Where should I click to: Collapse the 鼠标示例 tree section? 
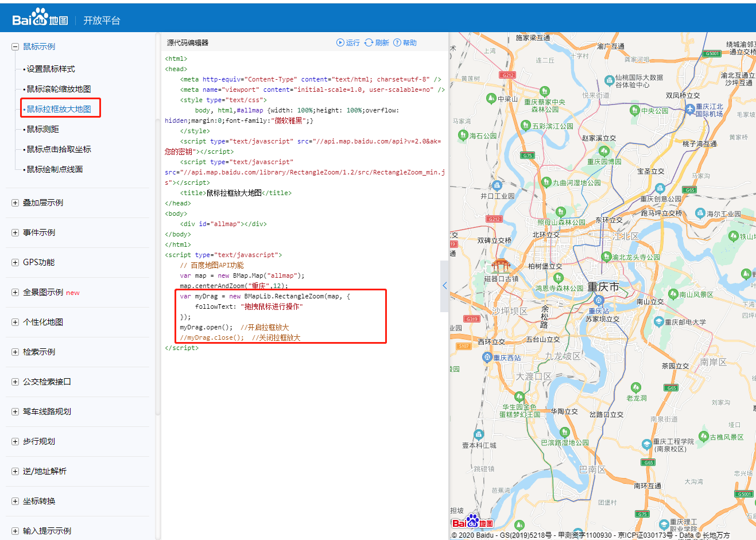[x=15, y=47]
